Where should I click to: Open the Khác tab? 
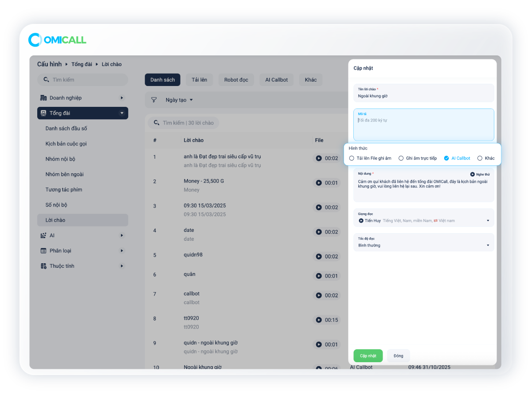click(x=311, y=80)
